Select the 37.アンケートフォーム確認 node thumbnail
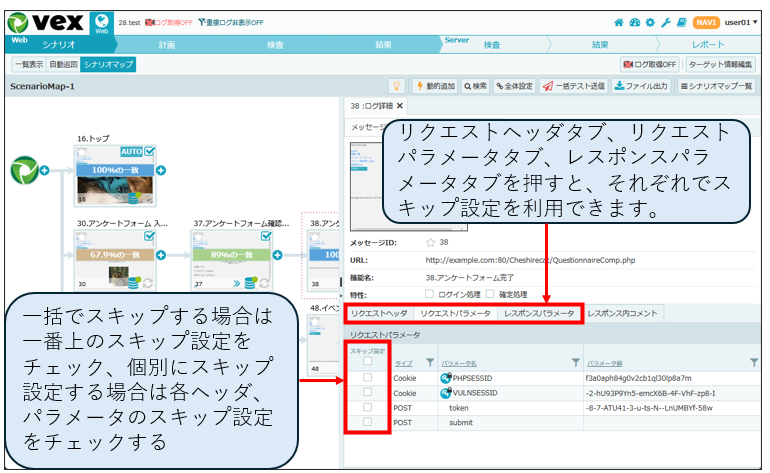This screenshot has height=473, width=770. (x=231, y=260)
